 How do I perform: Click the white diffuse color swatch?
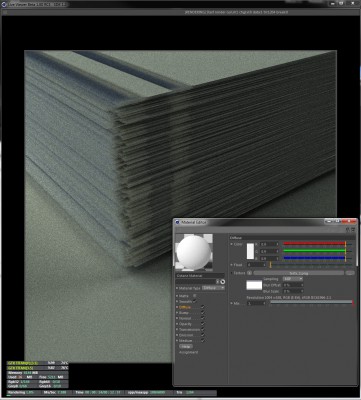point(250,251)
